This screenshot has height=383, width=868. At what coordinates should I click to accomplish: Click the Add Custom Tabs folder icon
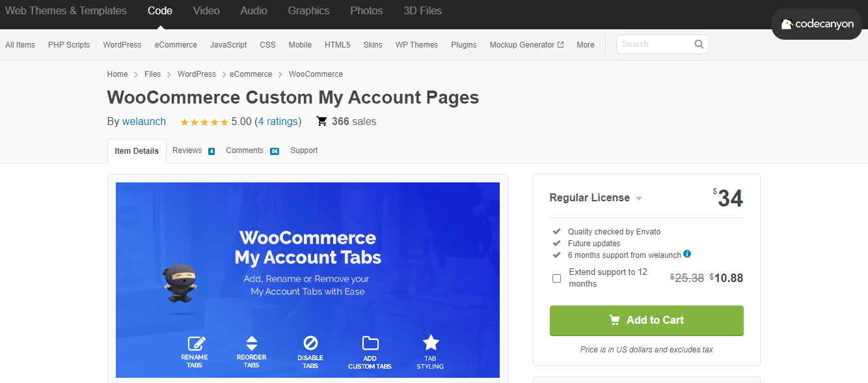coord(370,343)
